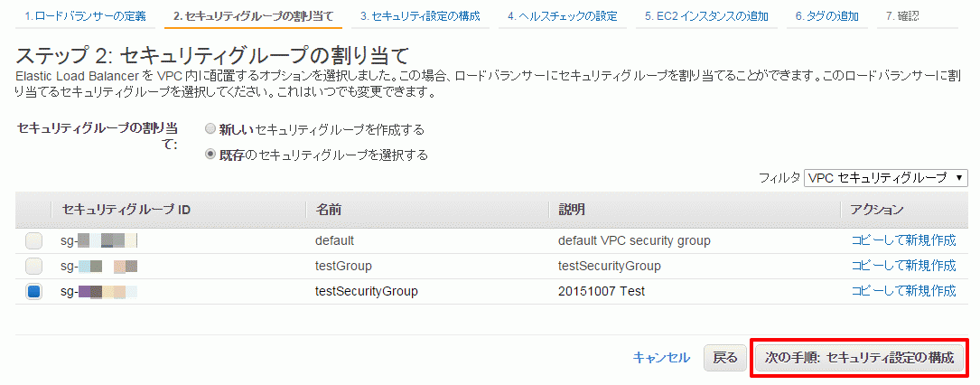
Task: Check the testGroup security group row
Action: click(x=33, y=267)
